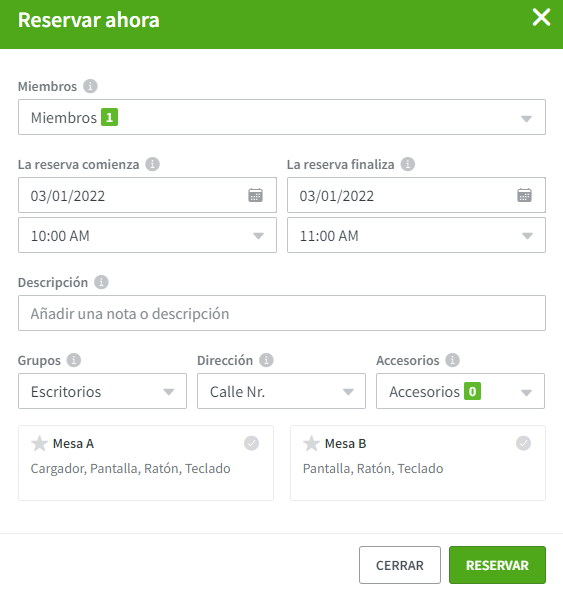Click the CERRAR button
Screen dimensions: 563x595
400,565
